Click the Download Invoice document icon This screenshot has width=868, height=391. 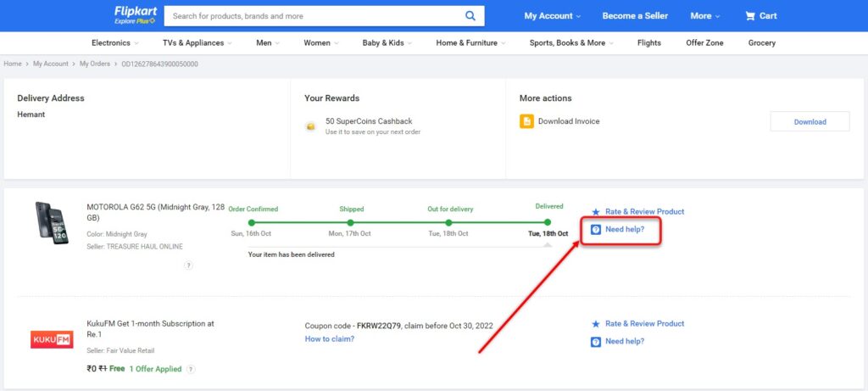(526, 121)
